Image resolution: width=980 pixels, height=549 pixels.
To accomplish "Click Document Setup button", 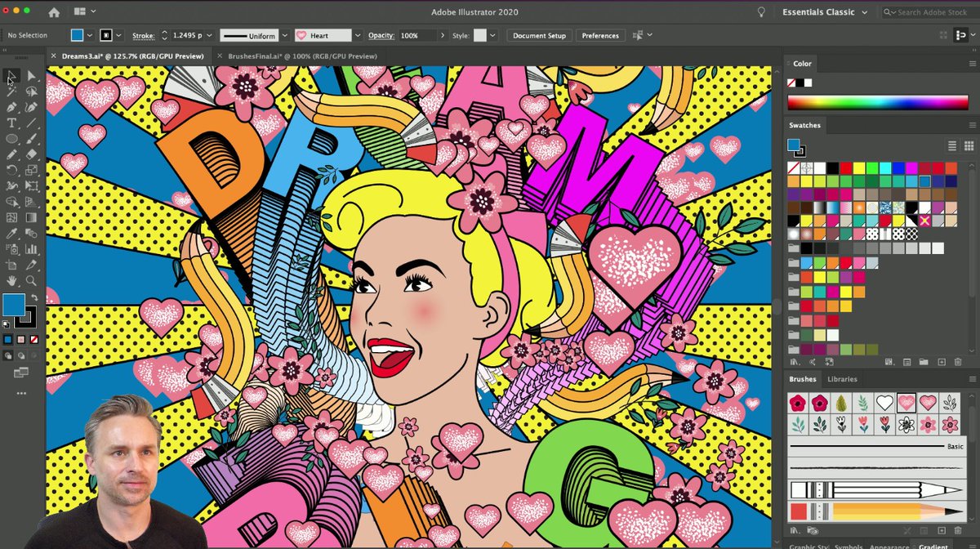I will click(x=539, y=35).
